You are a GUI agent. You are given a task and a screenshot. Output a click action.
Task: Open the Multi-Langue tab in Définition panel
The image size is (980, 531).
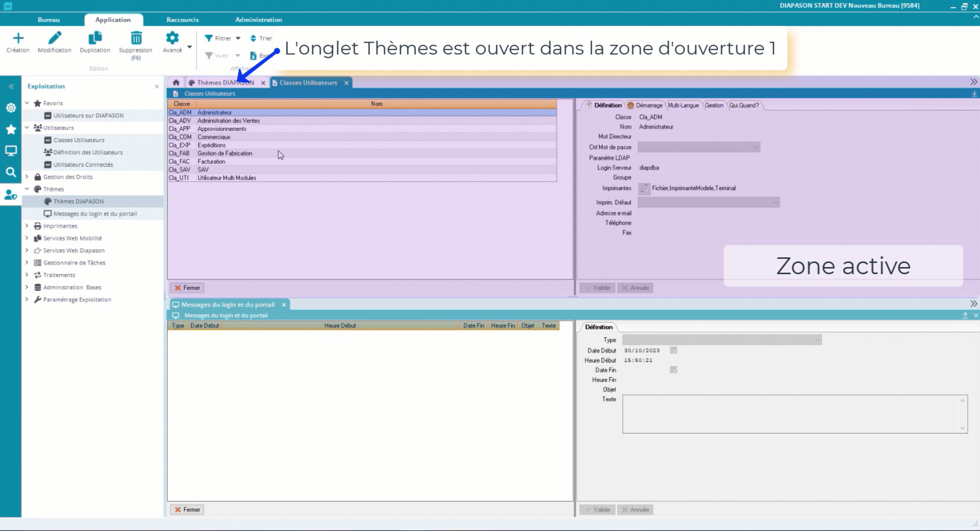click(x=683, y=105)
